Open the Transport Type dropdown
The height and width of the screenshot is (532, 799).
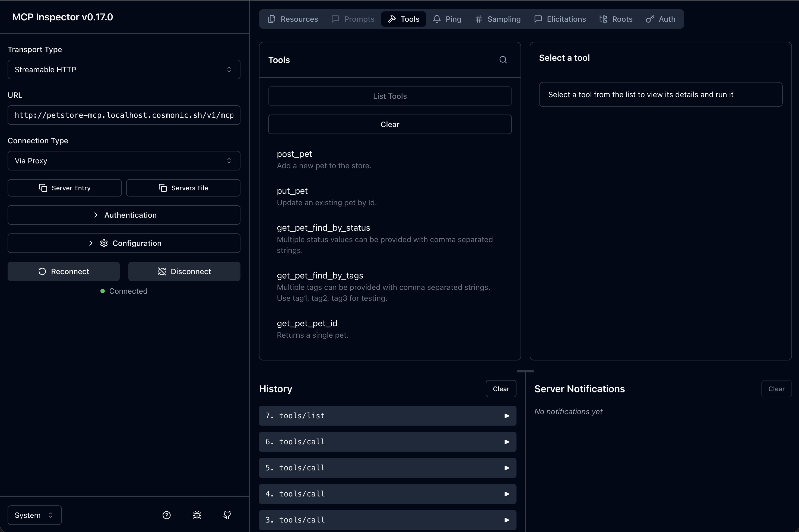(124, 69)
